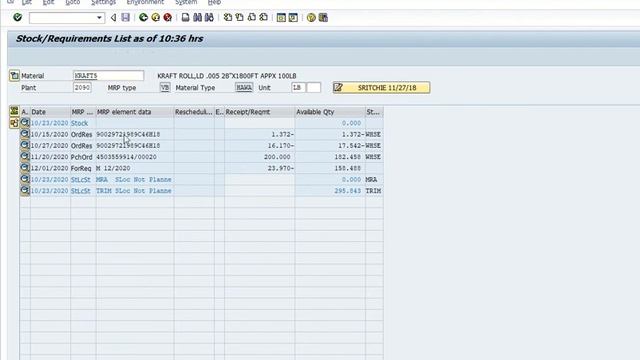
Task: Click the Print icon
Action: tap(186, 18)
